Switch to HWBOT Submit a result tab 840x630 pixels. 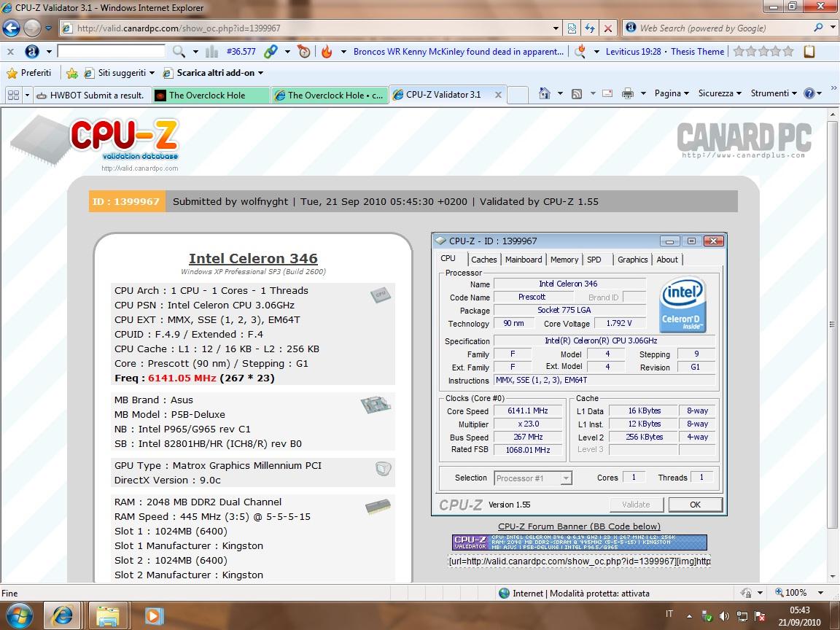point(92,96)
